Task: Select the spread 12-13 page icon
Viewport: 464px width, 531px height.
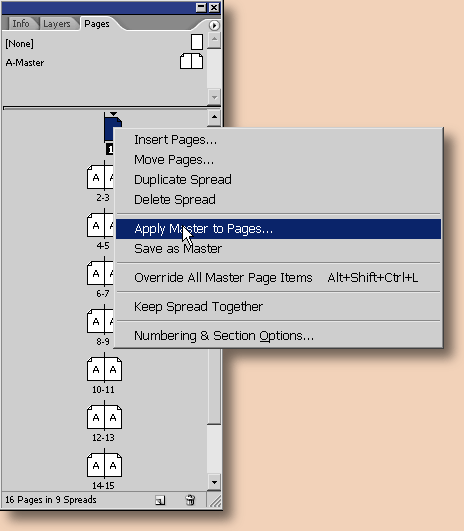Action: point(104,417)
